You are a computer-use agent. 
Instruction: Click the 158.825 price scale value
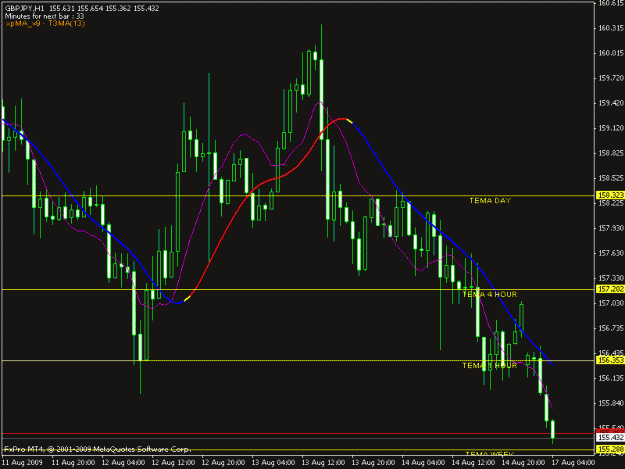610,153
